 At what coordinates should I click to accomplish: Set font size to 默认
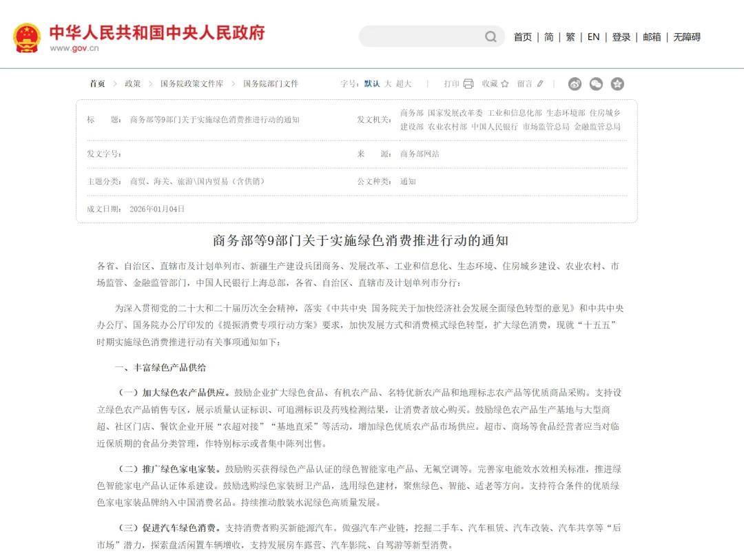(371, 83)
